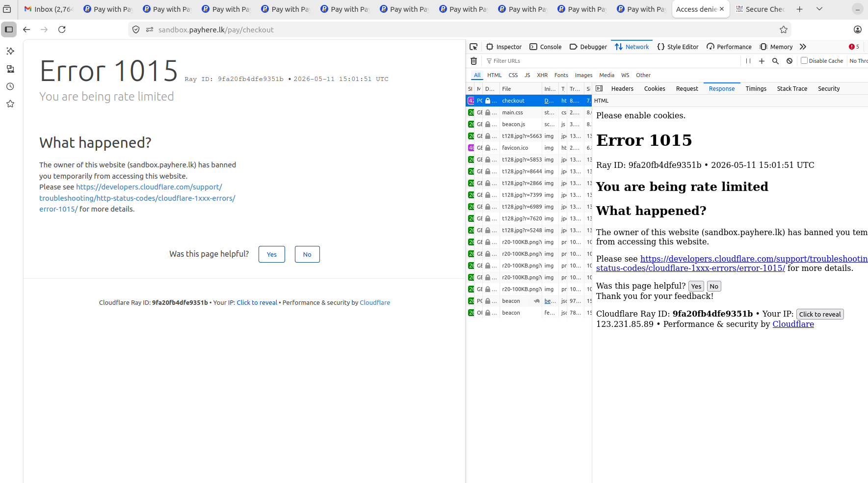Image resolution: width=868 pixels, height=483 pixels.
Task: Click the red error count badge
Action: click(x=854, y=47)
